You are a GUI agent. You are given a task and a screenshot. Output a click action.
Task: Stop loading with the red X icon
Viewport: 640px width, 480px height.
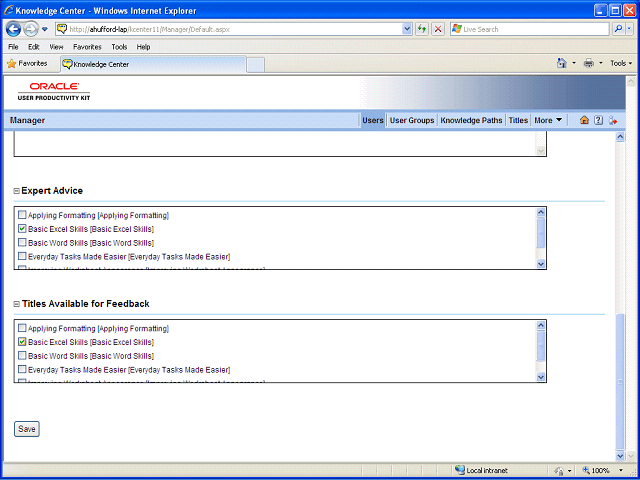[438, 29]
